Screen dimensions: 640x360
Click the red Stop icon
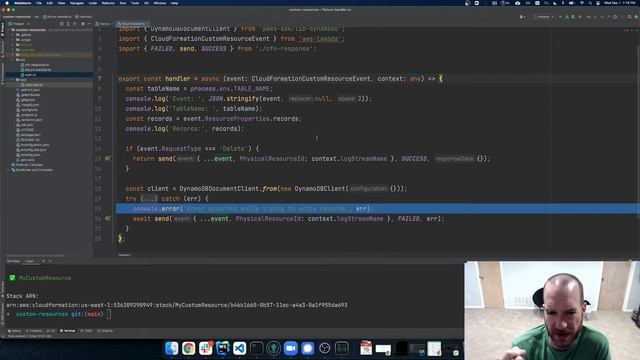(x=580, y=17)
